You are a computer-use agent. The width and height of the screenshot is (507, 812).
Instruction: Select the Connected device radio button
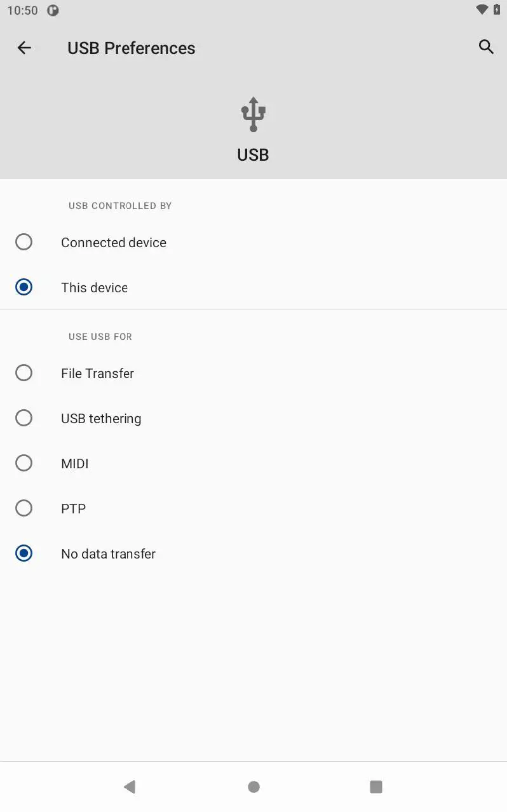click(24, 242)
